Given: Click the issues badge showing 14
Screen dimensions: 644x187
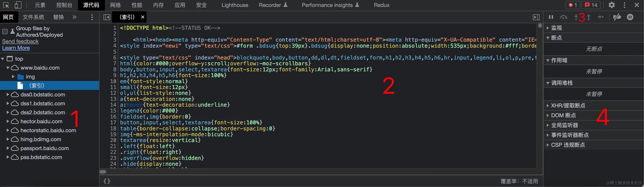Looking at the screenshot, I should click(x=590, y=5).
